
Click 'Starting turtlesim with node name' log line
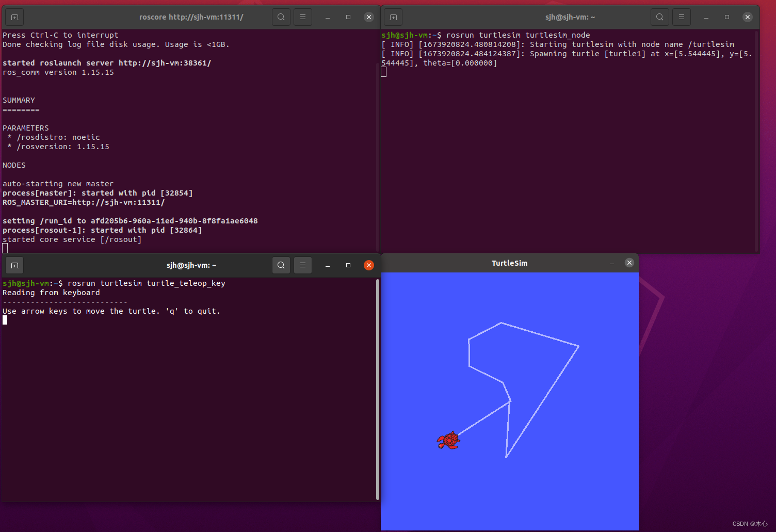[558, 44]
